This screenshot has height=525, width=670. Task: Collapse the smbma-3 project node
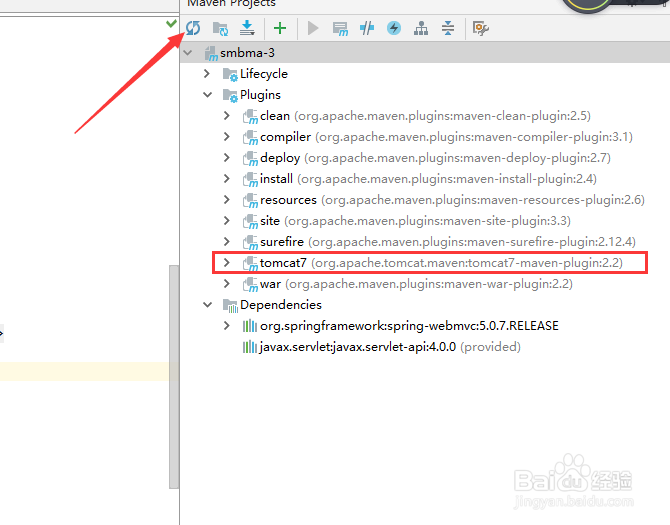(188, 53)
